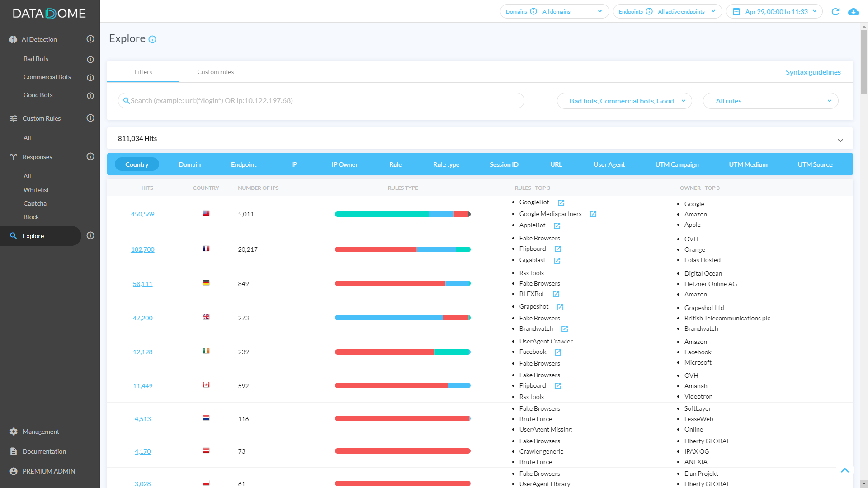Open the 12,128 hits link
Screen dimensions: 868x488
142,352
